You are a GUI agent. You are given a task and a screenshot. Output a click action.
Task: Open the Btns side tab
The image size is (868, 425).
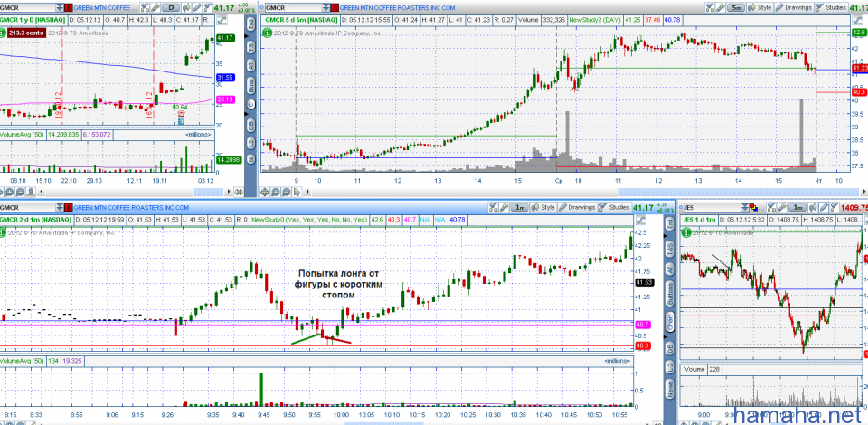[250, 86]
